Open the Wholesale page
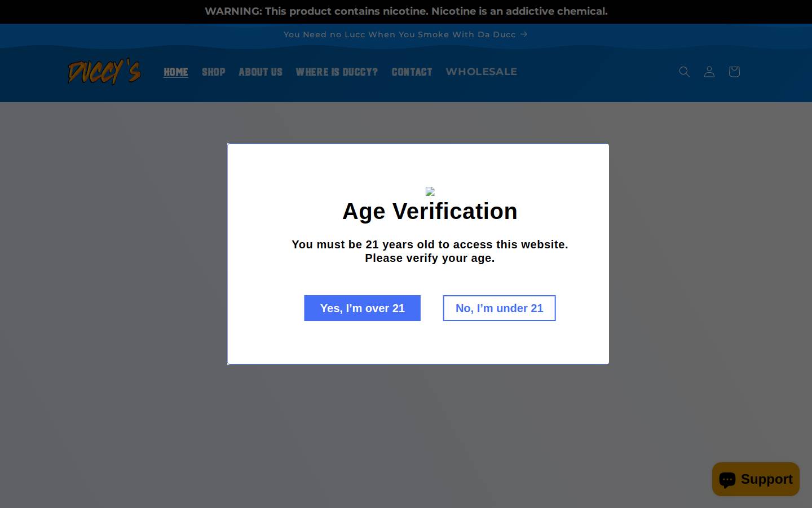The image size is (812, 508). (481, 72)
